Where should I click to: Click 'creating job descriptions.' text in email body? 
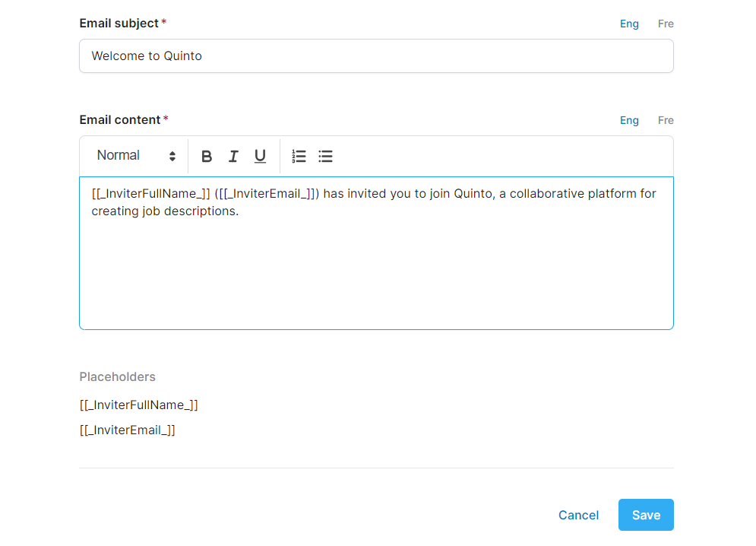click(x=165, y=211)
